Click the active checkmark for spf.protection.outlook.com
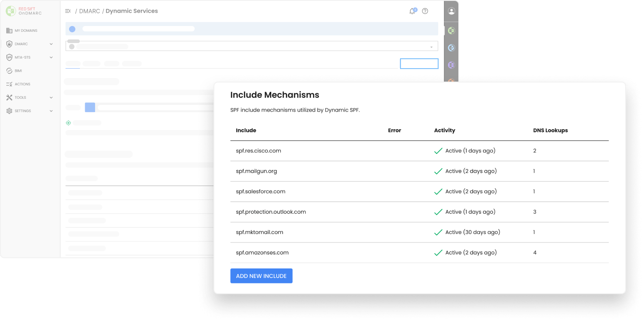The height and width of the screenshot is (321, 644). [438, 212]
